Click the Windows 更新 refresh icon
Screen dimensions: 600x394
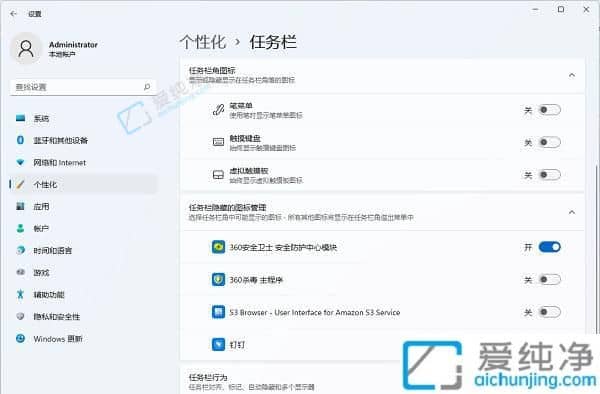[20, 339]
